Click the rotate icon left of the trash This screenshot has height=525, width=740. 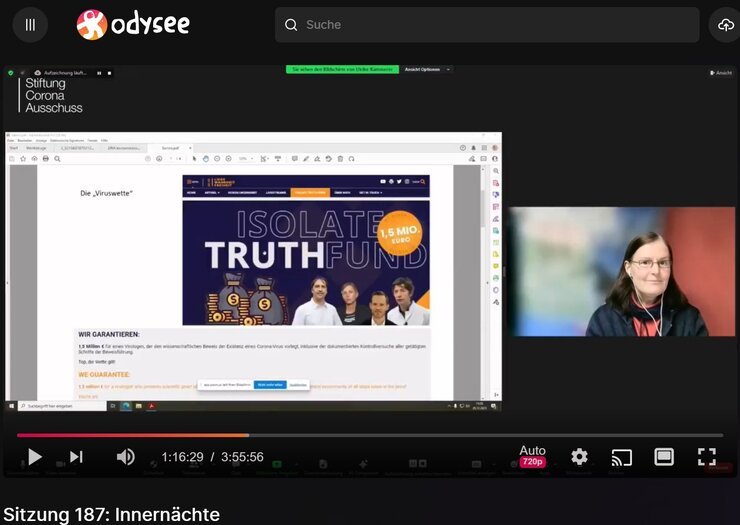coord(328,159)
